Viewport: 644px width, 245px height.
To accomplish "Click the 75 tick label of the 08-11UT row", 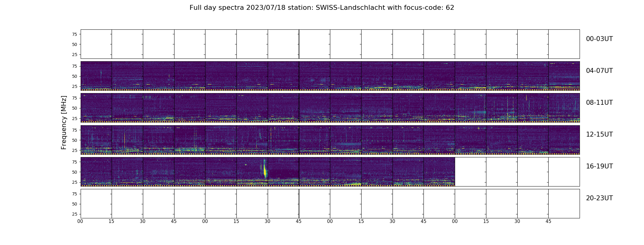I will pyautogui.click(x=75, y=98).
